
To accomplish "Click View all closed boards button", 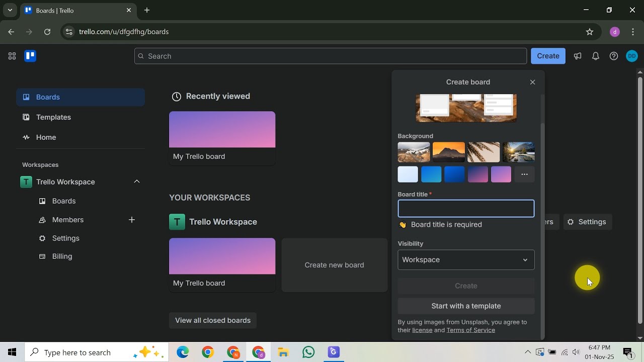I will point(213,320).
